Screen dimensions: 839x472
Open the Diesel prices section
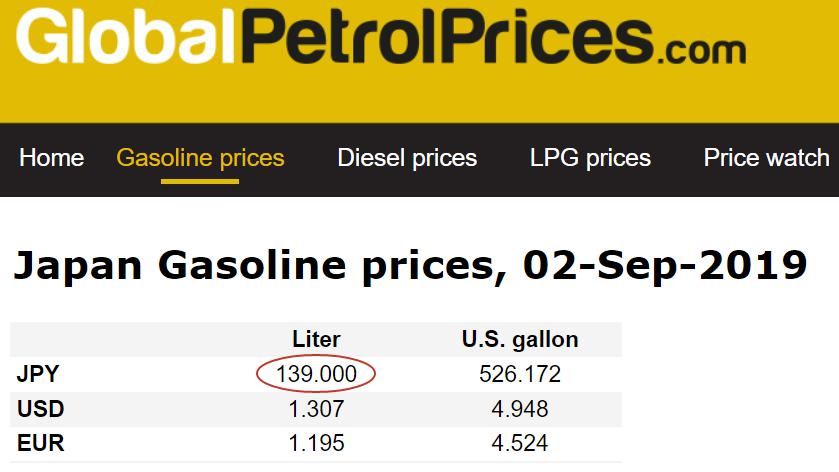(x=407, y=158)
